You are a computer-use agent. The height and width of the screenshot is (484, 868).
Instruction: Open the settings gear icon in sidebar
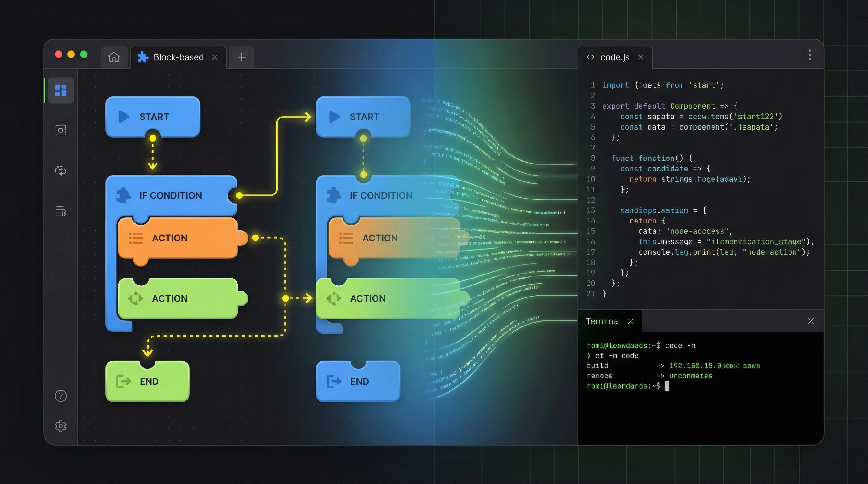pos(61,426)
